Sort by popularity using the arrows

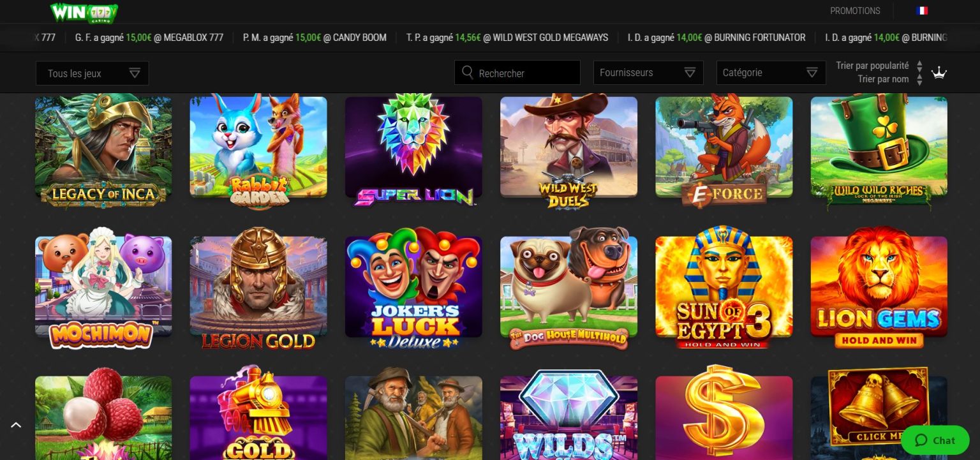point(919,66)
